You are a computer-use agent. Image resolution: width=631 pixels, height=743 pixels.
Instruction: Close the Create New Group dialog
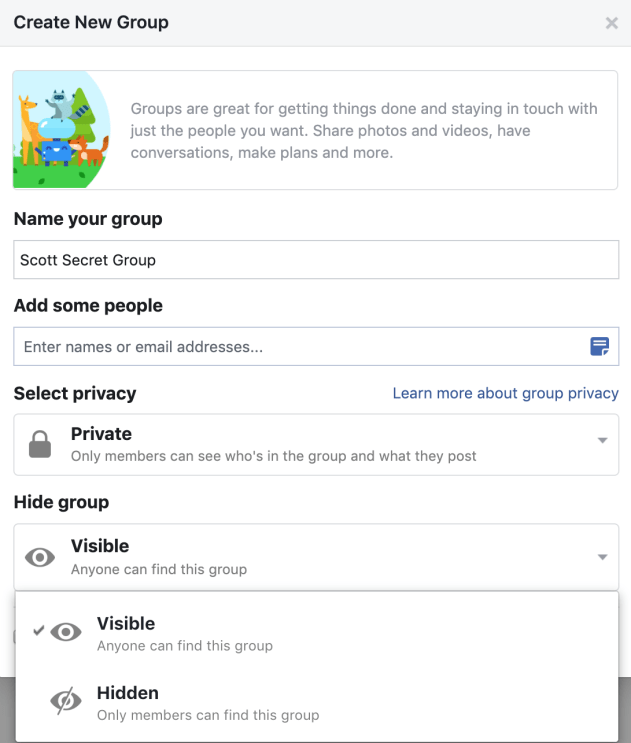[x=612, y=23]
